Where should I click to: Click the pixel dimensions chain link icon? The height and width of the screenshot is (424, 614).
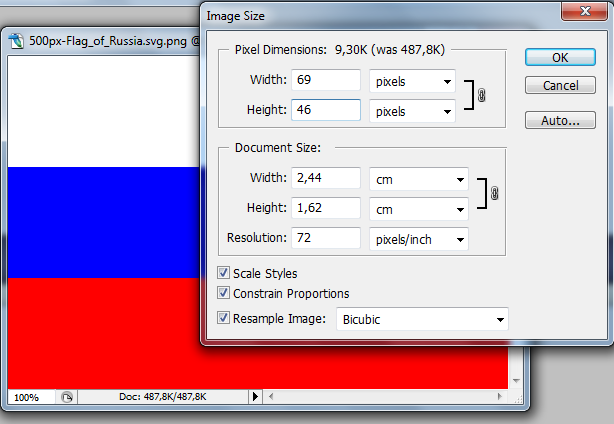pyautogui.click(x=482, y=95)
